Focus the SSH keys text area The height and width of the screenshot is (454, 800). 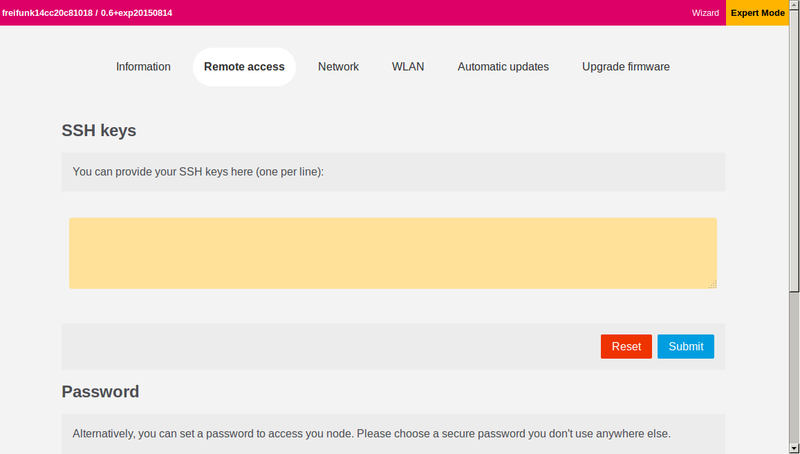(x=393, y=254)
